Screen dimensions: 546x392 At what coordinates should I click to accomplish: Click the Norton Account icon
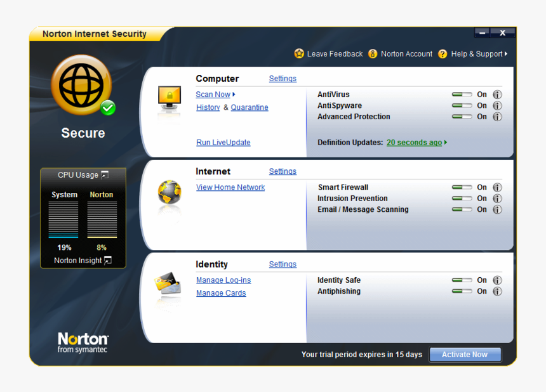(x=373, y=53)
